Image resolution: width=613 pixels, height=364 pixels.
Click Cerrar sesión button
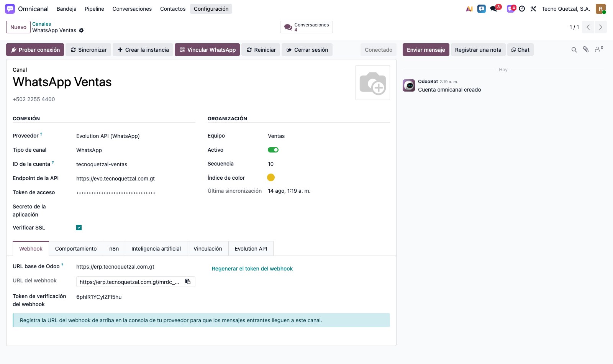pos(307,50)
